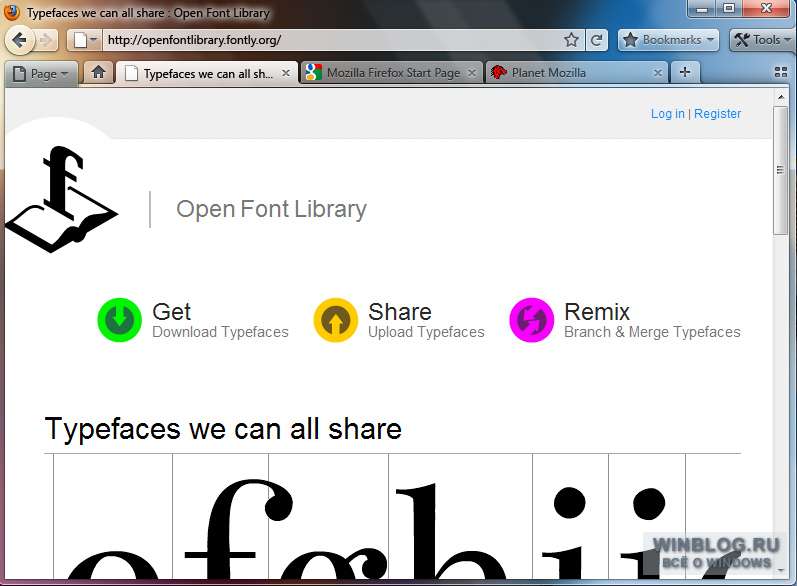Viewport: 797px width, 586px height.
Task: Click the Typefaces we can all share heading
Action: [x=223, y=429]
